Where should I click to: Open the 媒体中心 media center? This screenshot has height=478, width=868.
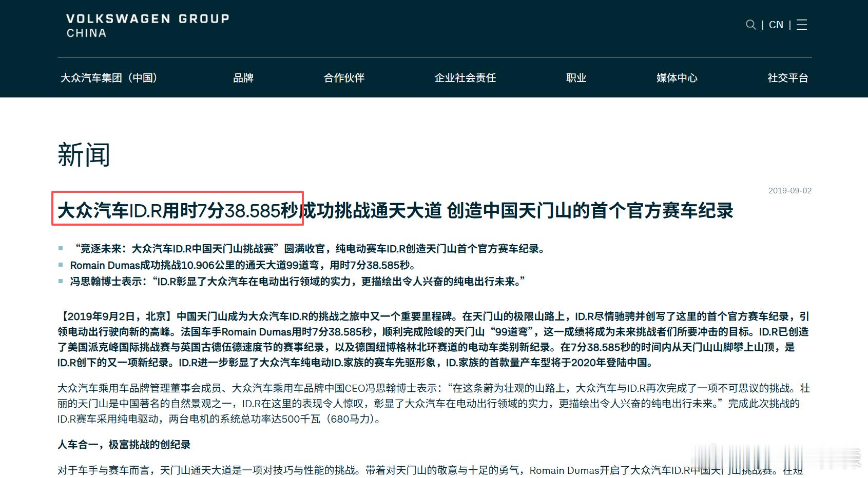(676, 78)
